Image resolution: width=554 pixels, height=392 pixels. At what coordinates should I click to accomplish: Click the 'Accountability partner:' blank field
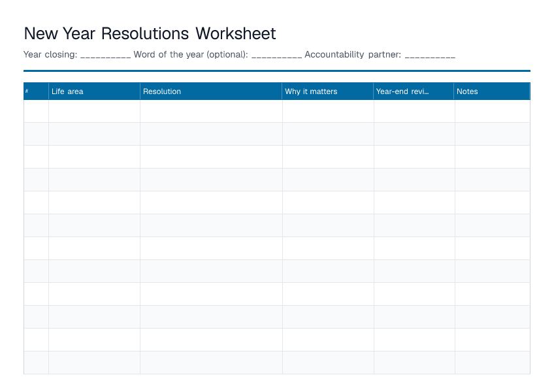tap(430, 55)
